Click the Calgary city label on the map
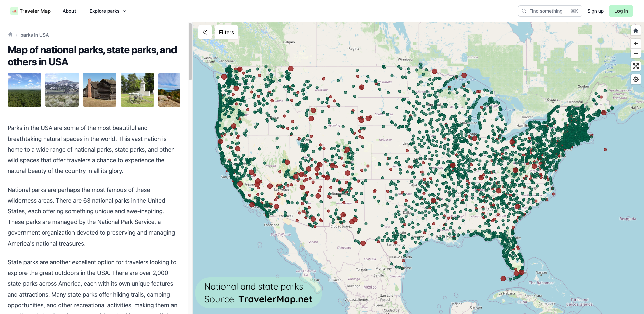The height and width of the screenshot is (314, 644). click(x=289, y=42)
